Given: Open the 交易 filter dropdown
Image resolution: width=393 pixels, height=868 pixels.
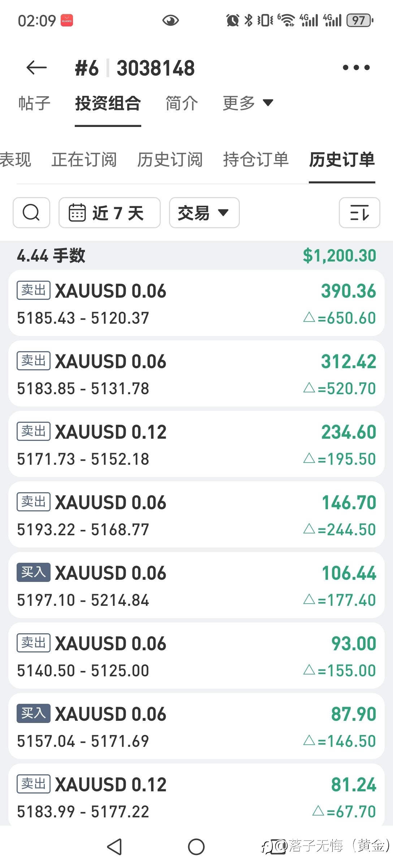Looking at the screenshot, I should point(204,213).
